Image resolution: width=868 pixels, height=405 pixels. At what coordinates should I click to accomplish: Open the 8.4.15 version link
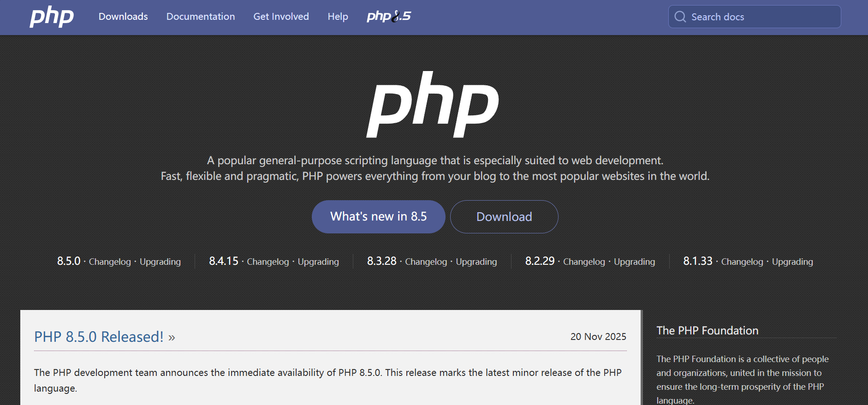[x=224, y=261]
